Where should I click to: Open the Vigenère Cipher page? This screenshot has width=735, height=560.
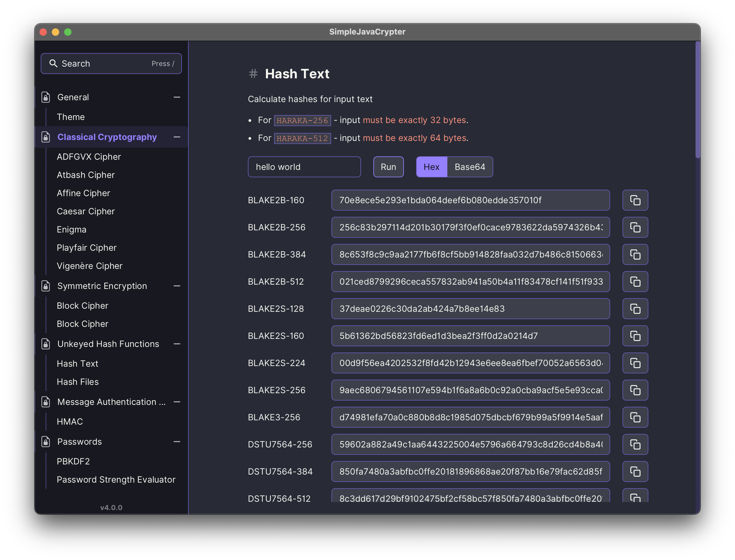tap(90, 266)
